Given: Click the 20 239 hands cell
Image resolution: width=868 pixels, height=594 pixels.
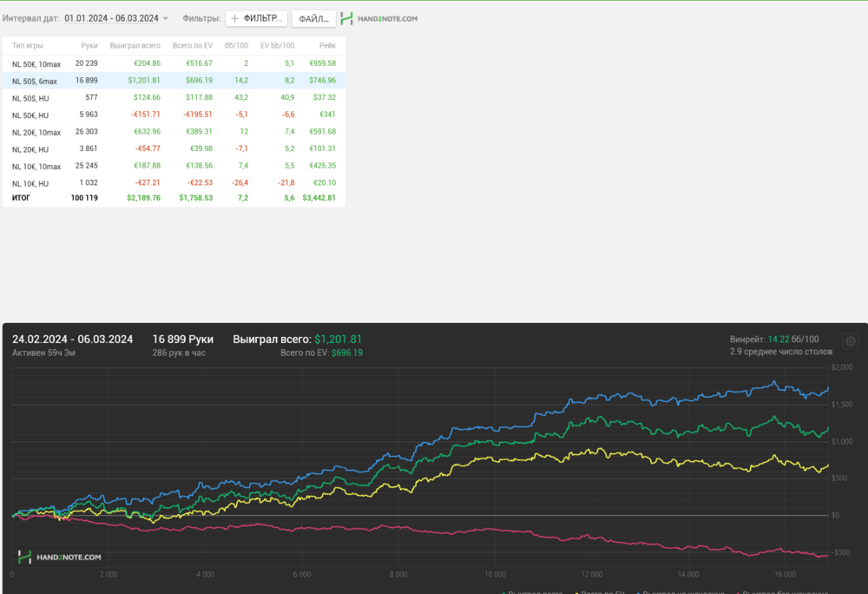Looking at the screenshot, I should click(x=86, y=63).
